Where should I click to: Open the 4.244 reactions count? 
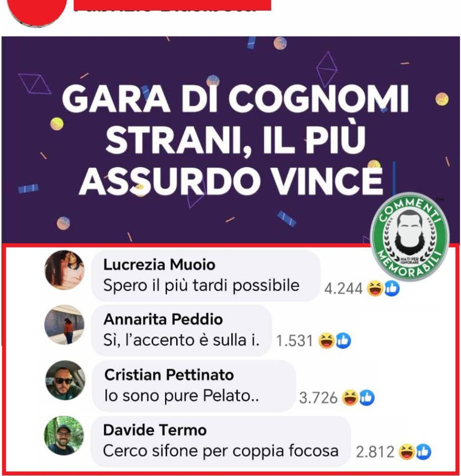click(344, 289)
